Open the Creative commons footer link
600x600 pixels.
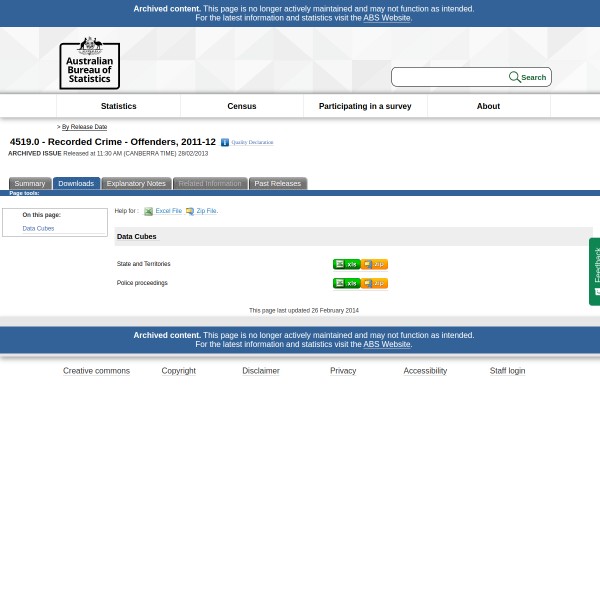(96, 371)
